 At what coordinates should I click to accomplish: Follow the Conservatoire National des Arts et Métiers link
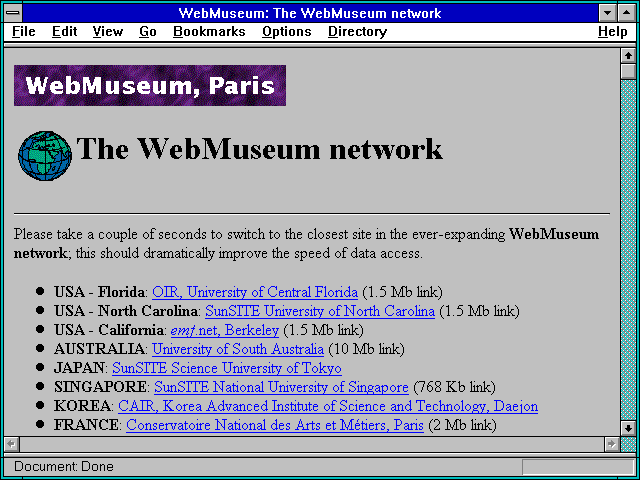click(x=275, y=425)
